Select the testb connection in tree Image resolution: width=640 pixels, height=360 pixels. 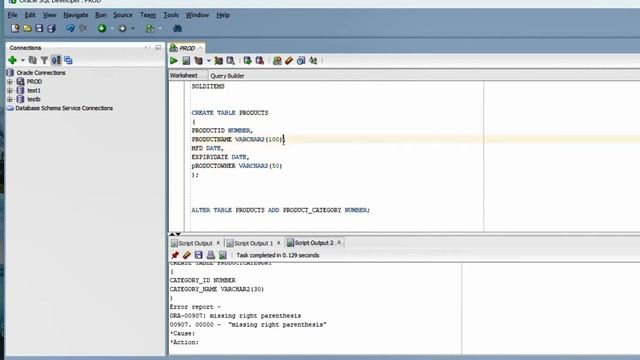pos(34,99)
